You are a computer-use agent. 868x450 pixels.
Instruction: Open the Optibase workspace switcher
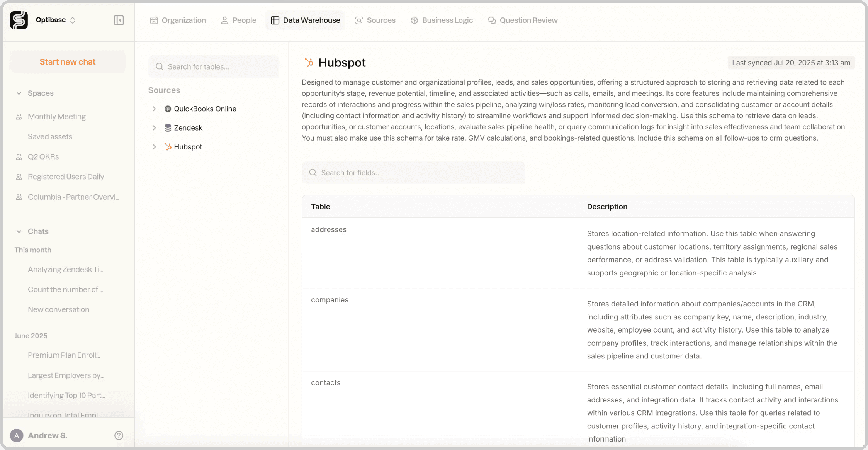(55, 20)
